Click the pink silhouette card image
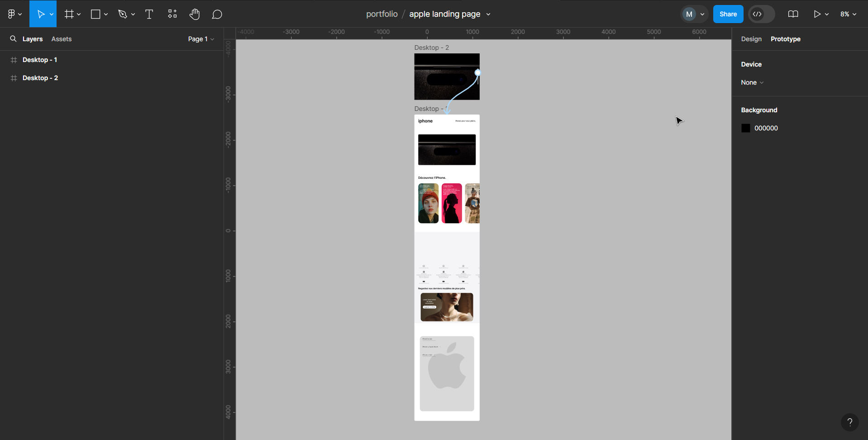Viewport: 868px width, 440px height. click(452, 203)
